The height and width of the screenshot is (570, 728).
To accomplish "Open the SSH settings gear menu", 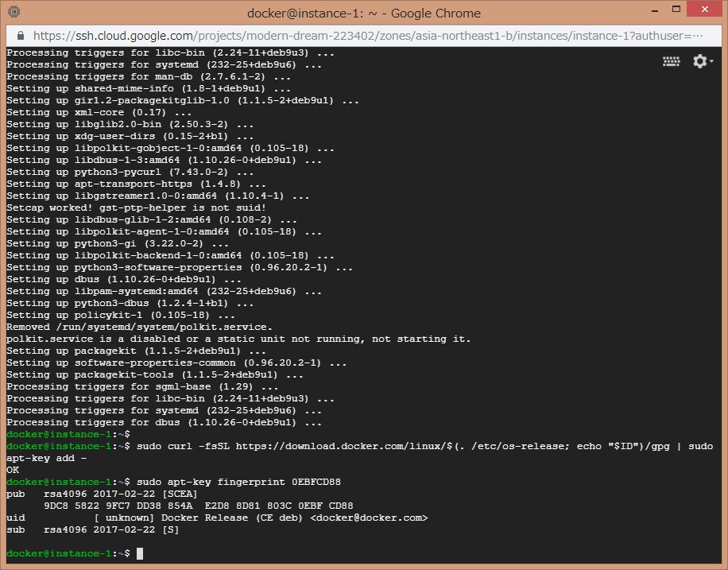I will tap(703, 61).
